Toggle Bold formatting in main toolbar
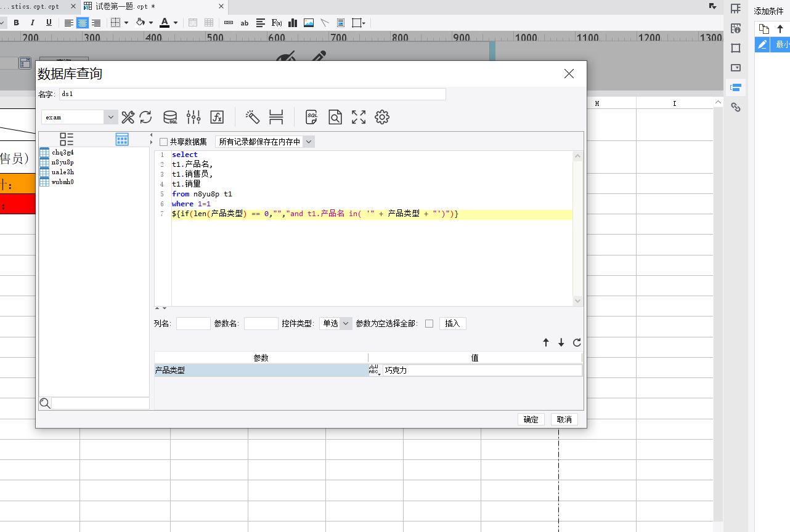 tap(17, 23)
